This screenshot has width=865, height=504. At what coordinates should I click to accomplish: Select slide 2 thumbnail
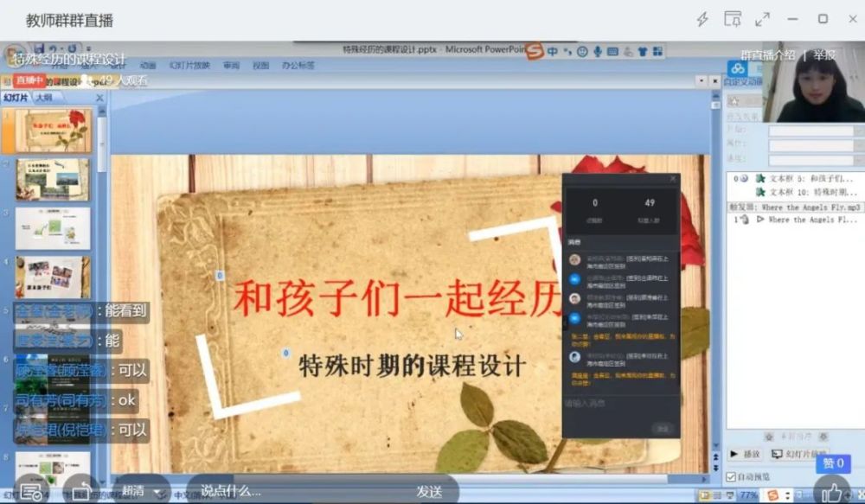tap(53, 180)
